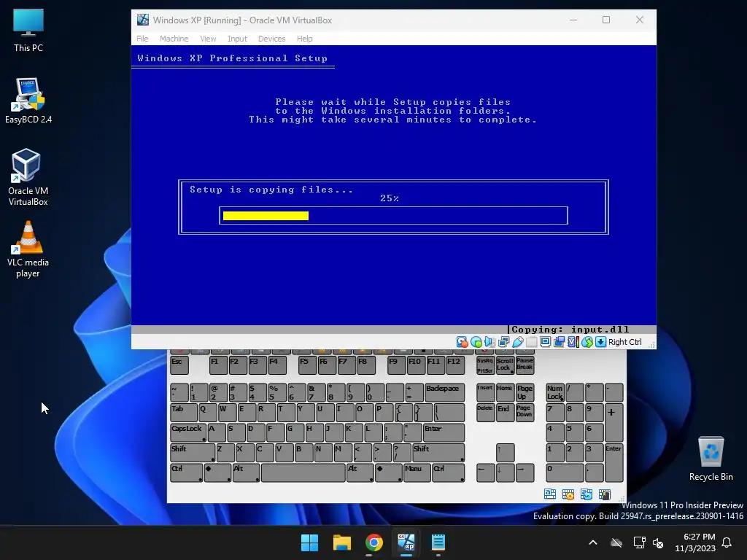This screenshot has height=560, width=747.
Task: Click the numpad plus key
Action: [x=614, y=422]
